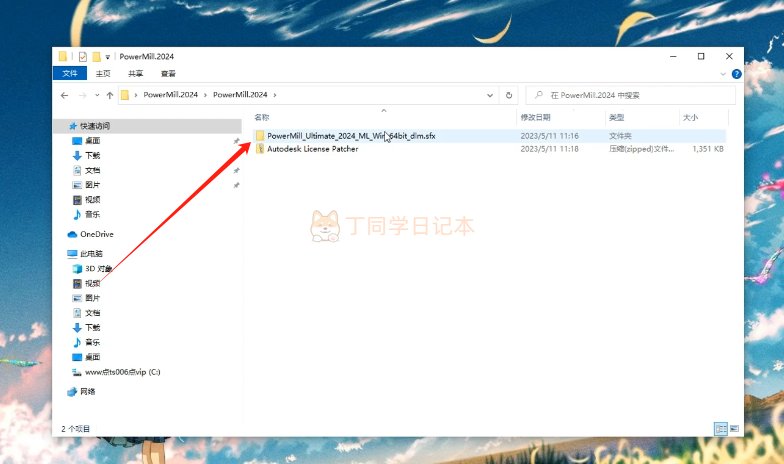Expand address bar history dropdown
The image size is (784, 464).
point(490,95)
